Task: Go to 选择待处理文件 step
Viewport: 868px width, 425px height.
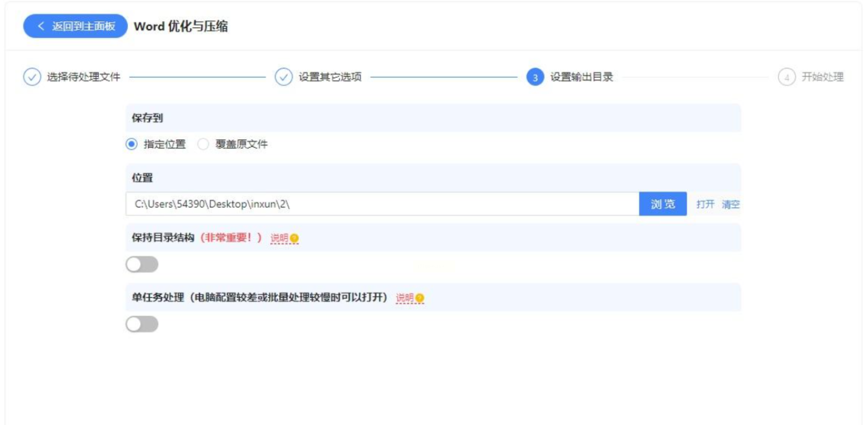Action: click(x=83, y=77)
